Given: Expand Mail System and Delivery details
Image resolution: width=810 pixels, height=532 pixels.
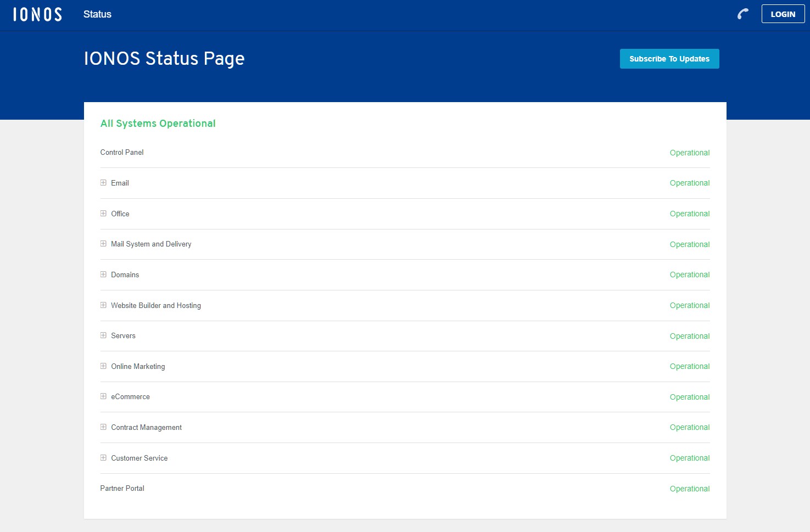Looking at the screenshot, I should [x=103, y=244].
